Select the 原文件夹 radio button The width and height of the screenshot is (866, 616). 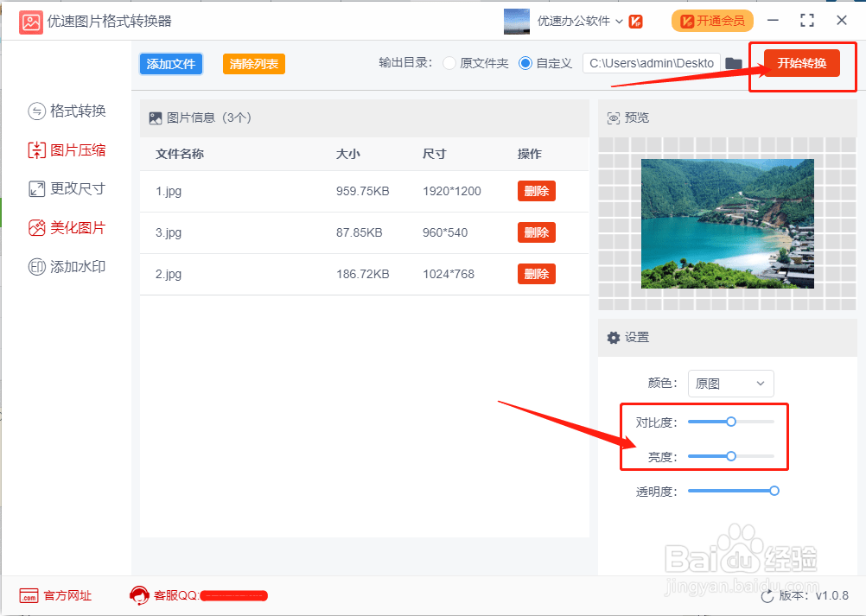[x=449, y=63]
